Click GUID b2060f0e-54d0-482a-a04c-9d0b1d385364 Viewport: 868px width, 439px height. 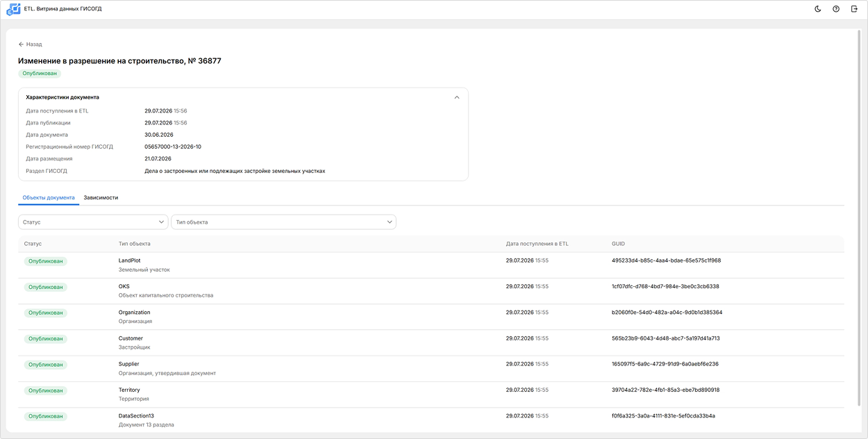coord(667,313)
